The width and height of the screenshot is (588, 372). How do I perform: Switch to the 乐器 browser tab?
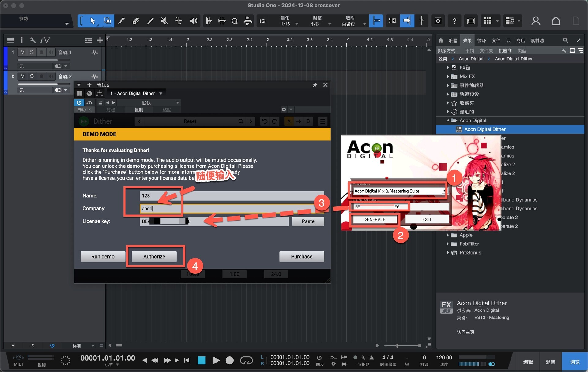pos(453,40)
